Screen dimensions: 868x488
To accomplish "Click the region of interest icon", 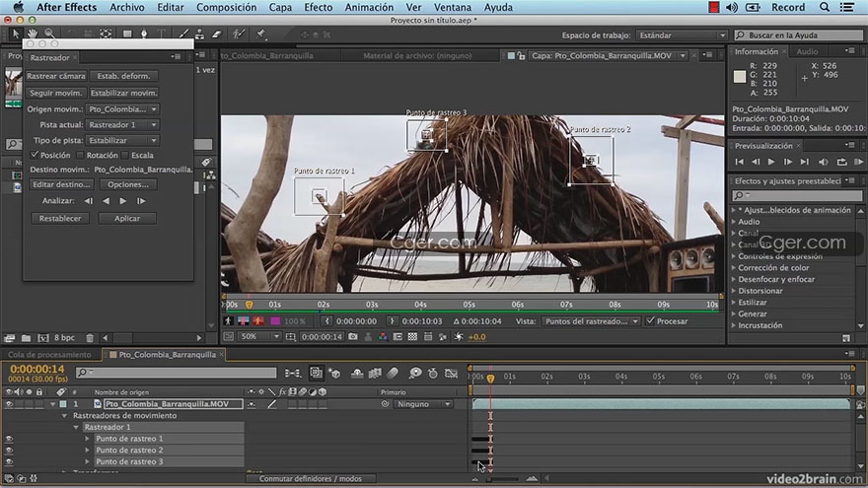I will (x=398, y=336).
